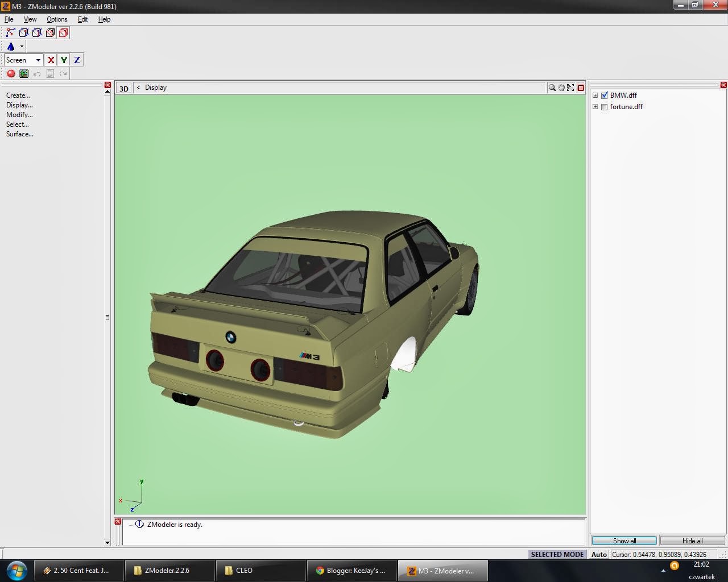Select the vertices level tool icon

point(10,33)
